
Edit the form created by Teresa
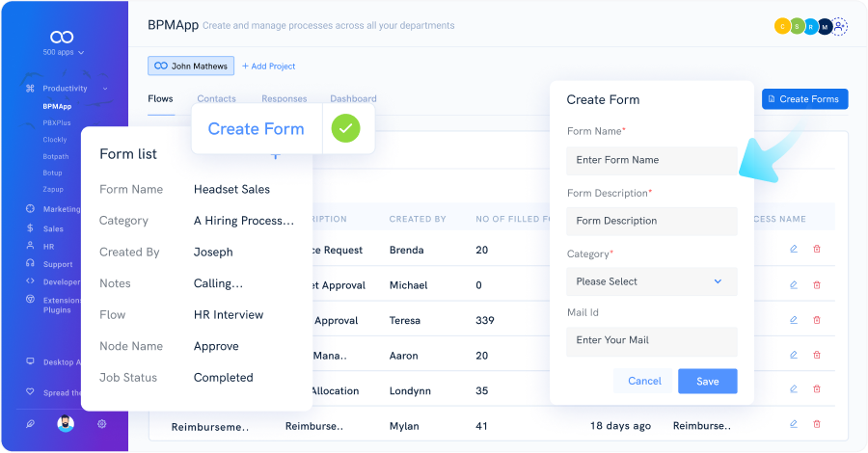794,320
